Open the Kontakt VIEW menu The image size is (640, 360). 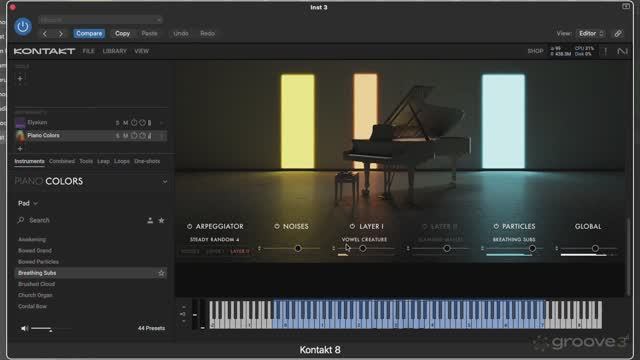point(142,51)
